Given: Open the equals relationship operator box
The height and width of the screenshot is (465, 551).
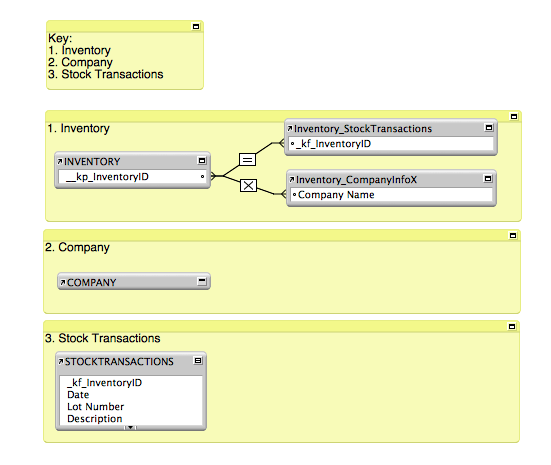Looking at the screenshot, I should pyautogui.click(x=247, y=160).
